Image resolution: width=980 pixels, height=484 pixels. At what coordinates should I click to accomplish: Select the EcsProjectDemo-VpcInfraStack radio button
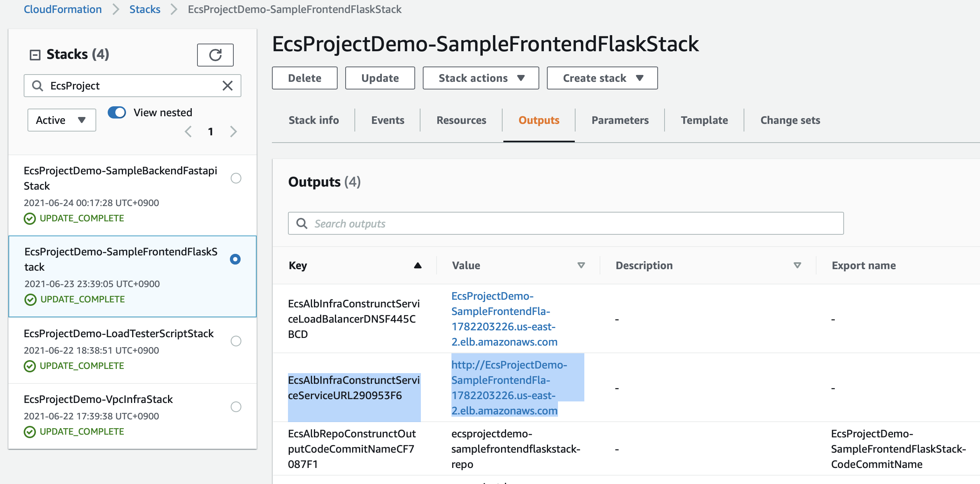[236, 407]
